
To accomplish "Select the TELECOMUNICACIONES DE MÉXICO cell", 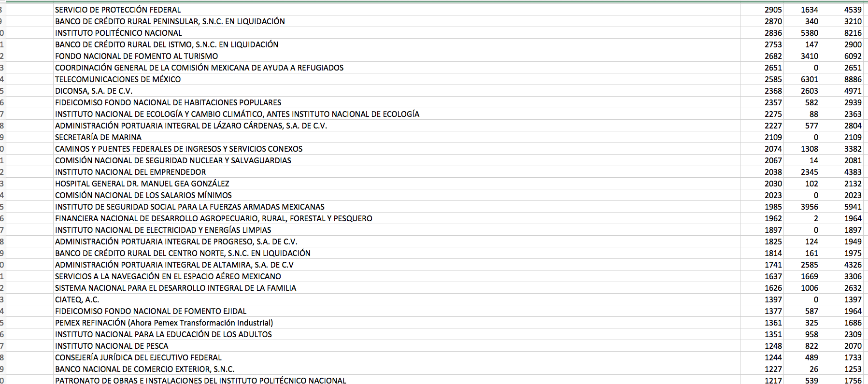I will 118,79.
